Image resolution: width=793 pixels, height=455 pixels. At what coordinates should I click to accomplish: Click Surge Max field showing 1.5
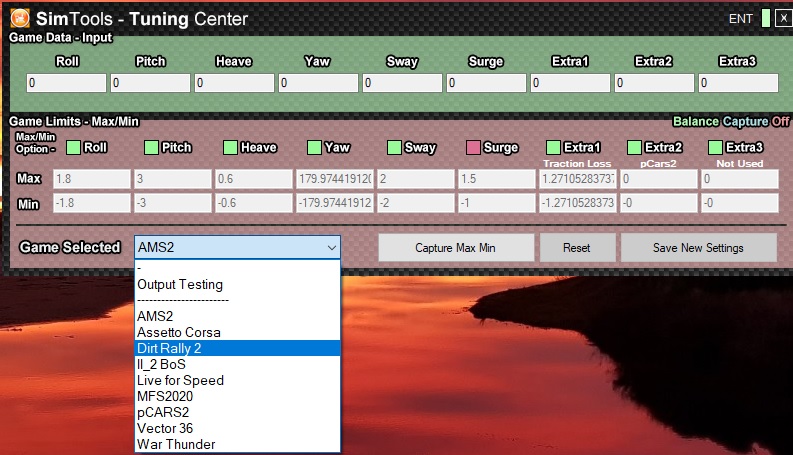497,179
